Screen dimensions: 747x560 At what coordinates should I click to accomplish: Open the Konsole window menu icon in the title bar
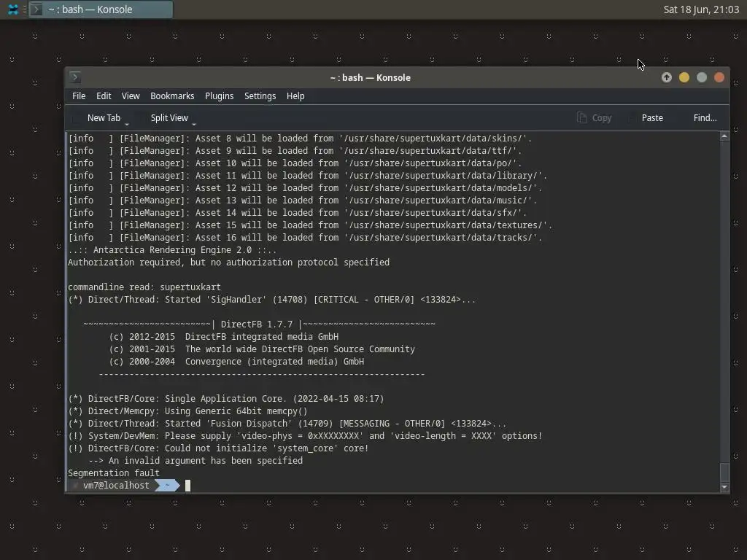click(x=75, y=77)
